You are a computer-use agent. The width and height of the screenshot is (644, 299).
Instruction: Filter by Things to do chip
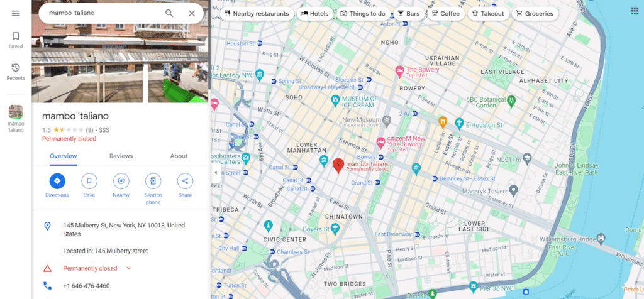pyautogui.click(x=363, y=14)
